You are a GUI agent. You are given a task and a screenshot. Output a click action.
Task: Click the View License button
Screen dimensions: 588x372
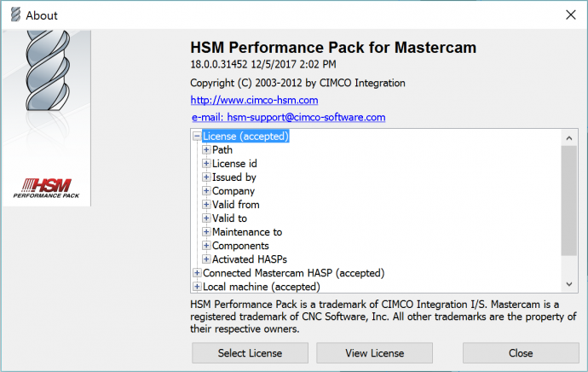point(375,353)
